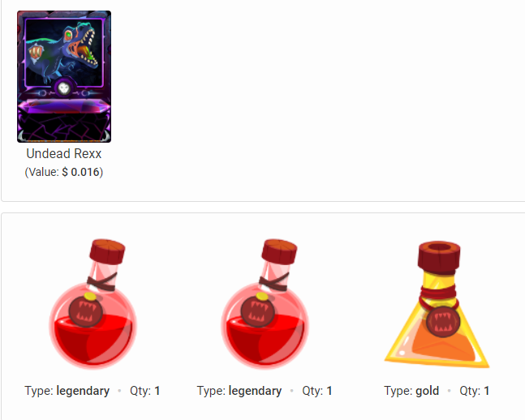525x420 pixels.
Task: Click the dark red cork on the gold potion
Action: 439,256
